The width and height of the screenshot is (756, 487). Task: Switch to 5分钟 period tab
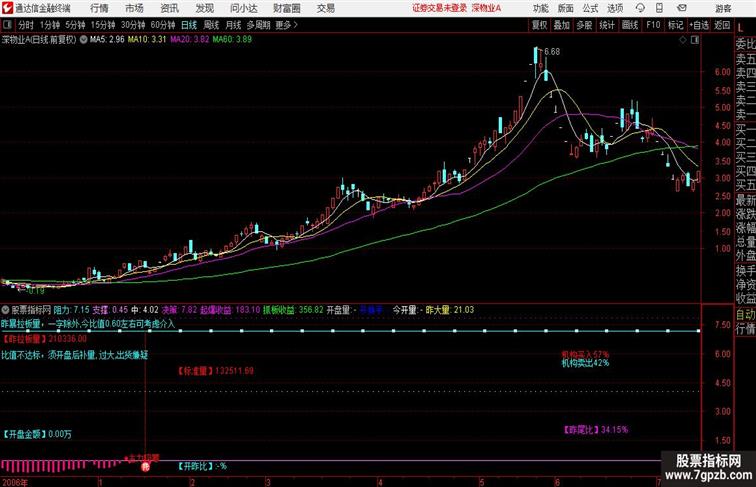click(x=75, y=25)
